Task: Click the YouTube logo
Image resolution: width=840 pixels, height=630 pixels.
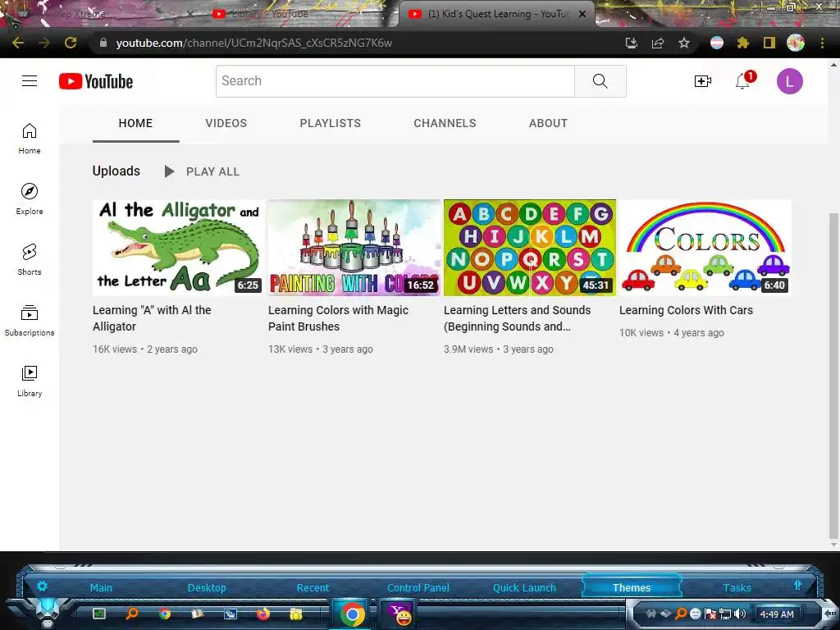Action: tap(96, 81)
